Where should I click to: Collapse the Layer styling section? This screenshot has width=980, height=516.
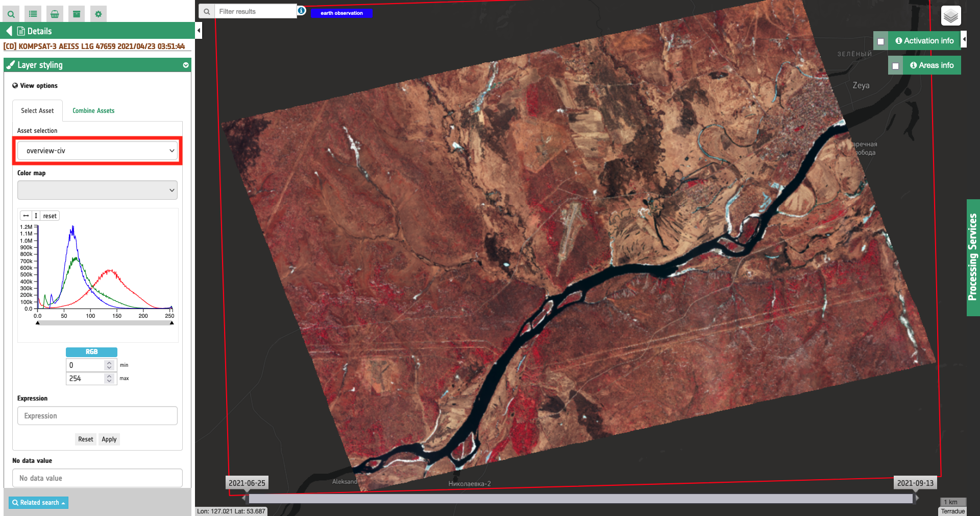[x=186, y=65]
